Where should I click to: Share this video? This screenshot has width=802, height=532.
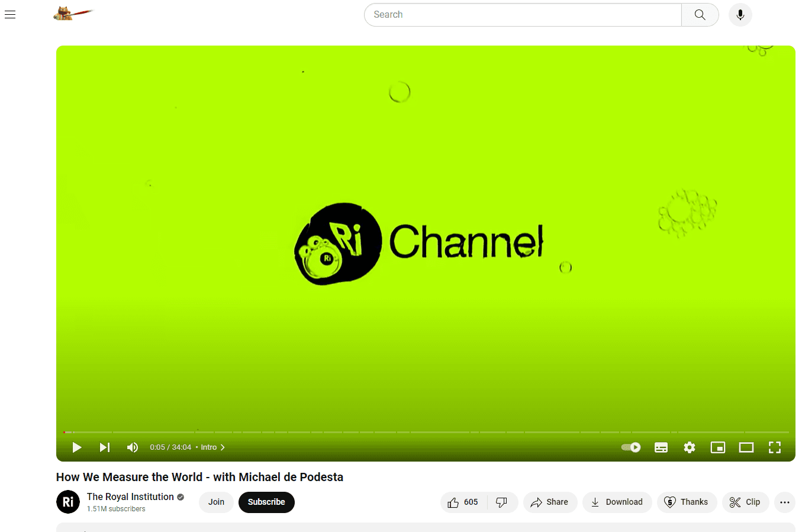550,502
